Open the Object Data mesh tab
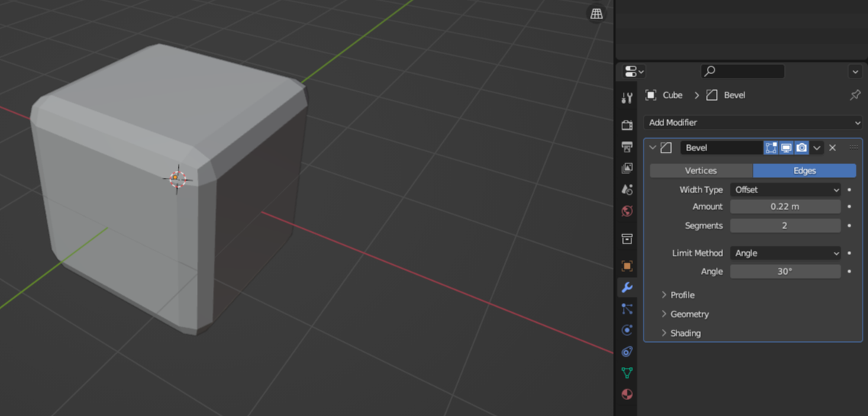 click(x=627, y=372)
